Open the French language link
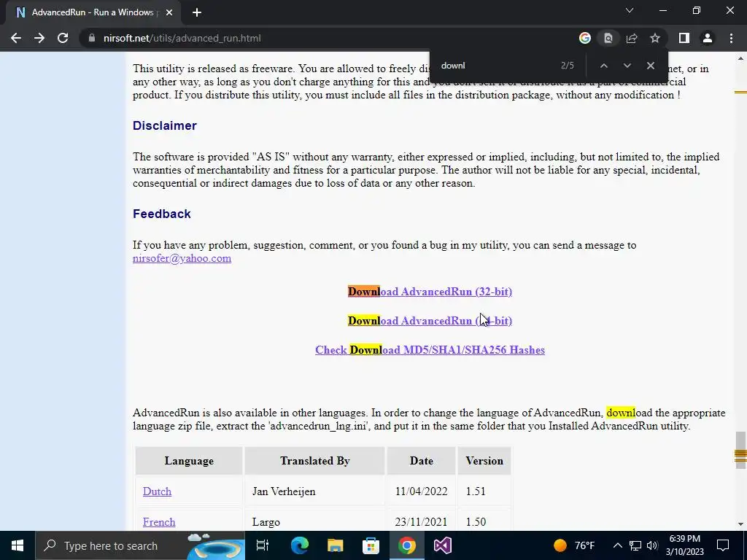 point(159,522)
